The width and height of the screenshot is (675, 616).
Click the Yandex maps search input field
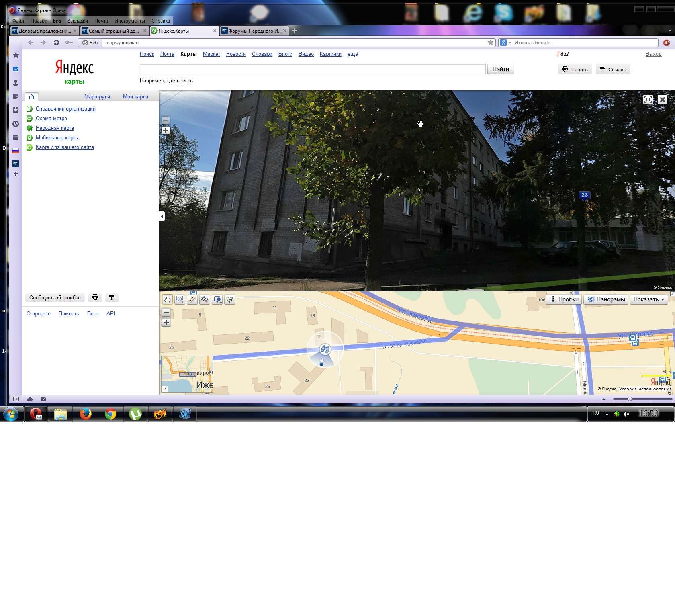[312, 69]
